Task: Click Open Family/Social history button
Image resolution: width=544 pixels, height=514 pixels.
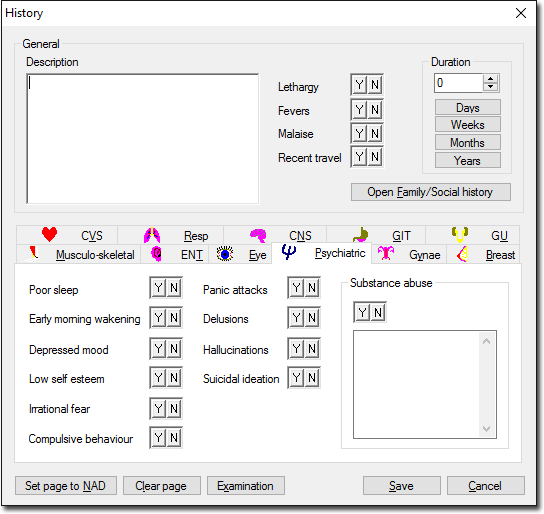Action: 431,192
